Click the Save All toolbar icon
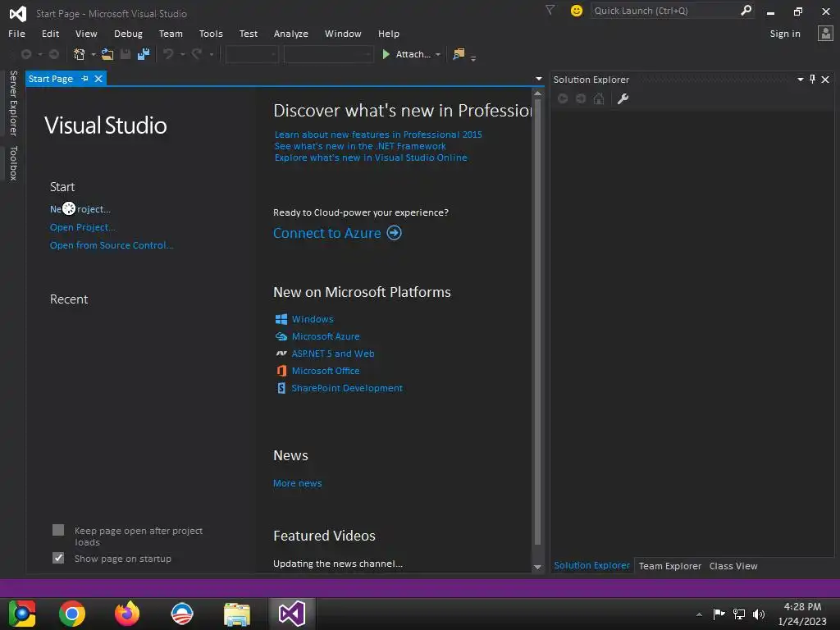The height and width of the screenshot is (630, 840). 144,54
